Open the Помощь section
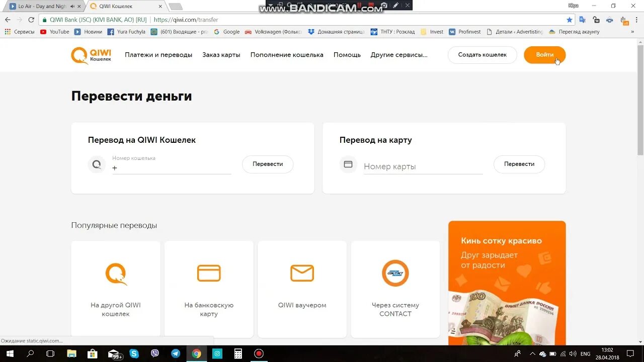Image resolution: width=644 pixels, height=362 pixels. coord(347,55)
